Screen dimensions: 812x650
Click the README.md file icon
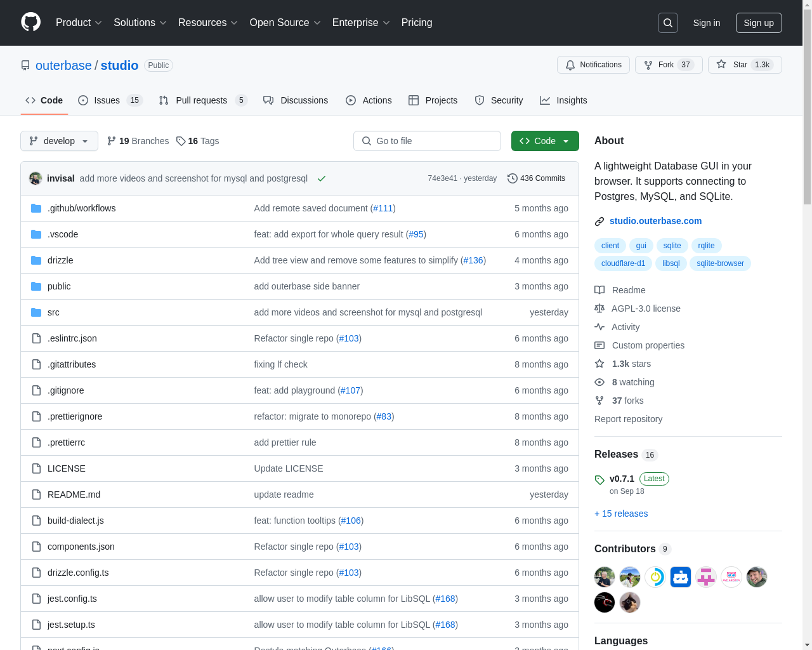(x=36, y=494)
